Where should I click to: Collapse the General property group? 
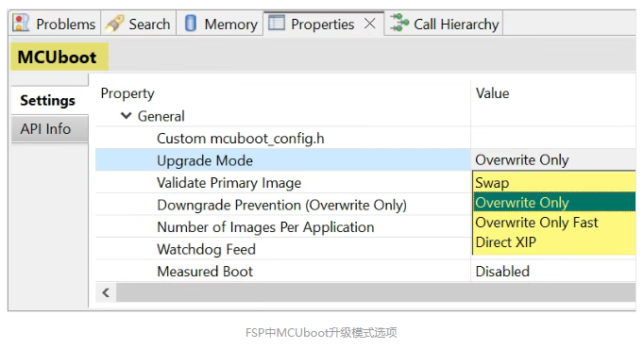click(x=127, y=116)
